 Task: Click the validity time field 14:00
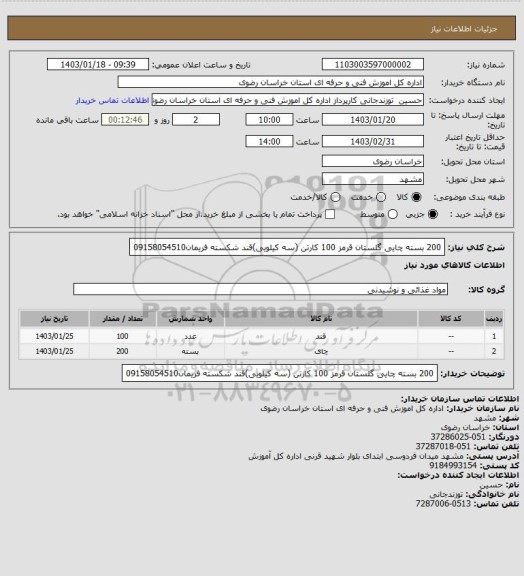(269, 141)
